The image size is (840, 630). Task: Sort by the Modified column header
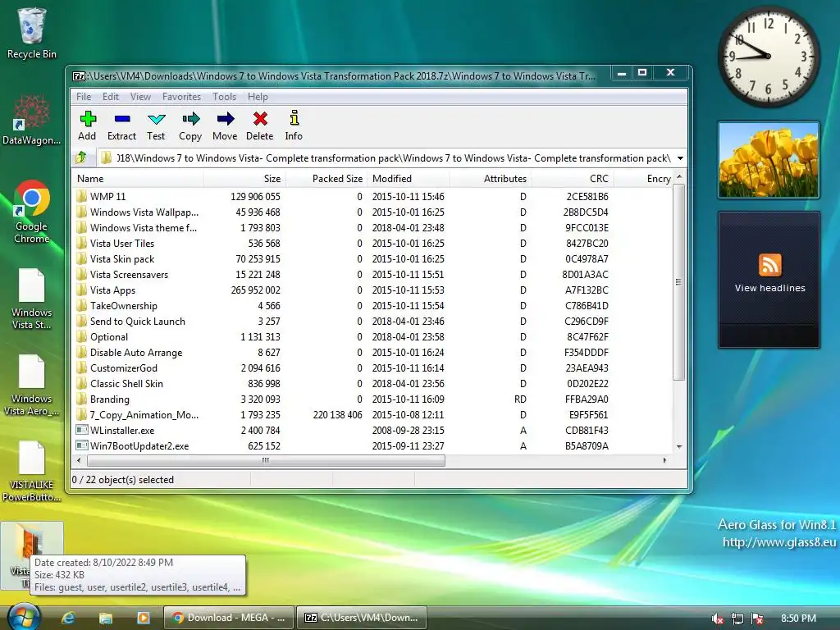point(409,178)
